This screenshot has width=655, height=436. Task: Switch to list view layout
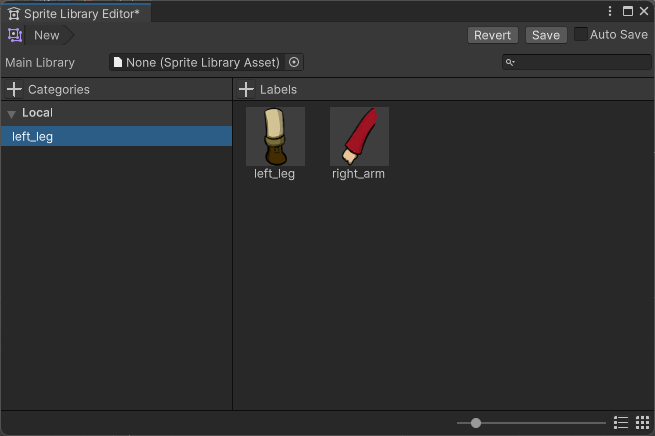click(x=621, y=423)
